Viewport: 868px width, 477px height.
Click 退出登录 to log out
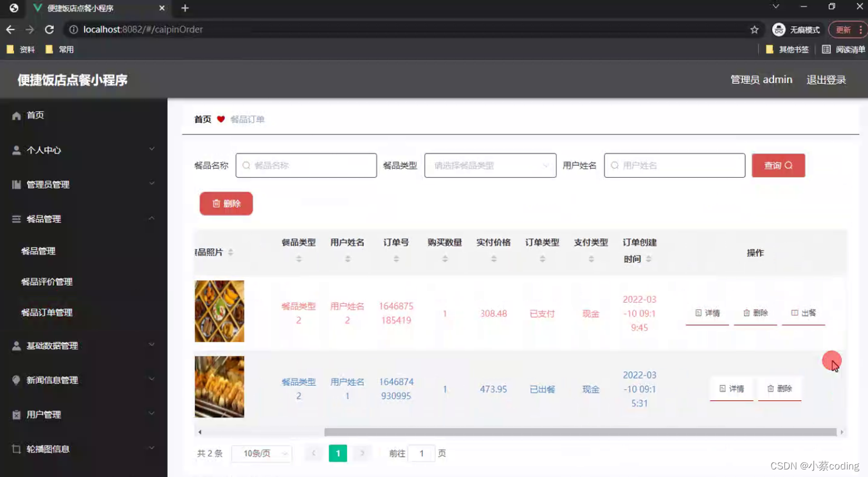(826, 80)
